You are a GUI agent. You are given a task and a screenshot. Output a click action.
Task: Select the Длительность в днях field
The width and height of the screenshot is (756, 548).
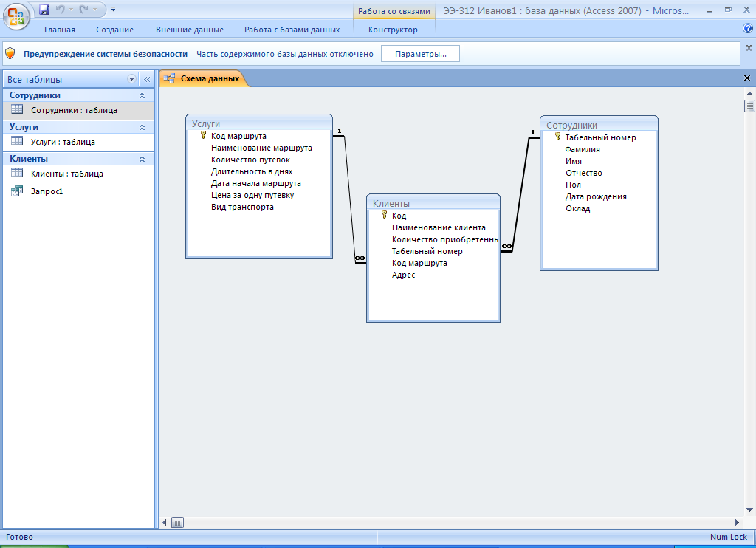[252, 172]
